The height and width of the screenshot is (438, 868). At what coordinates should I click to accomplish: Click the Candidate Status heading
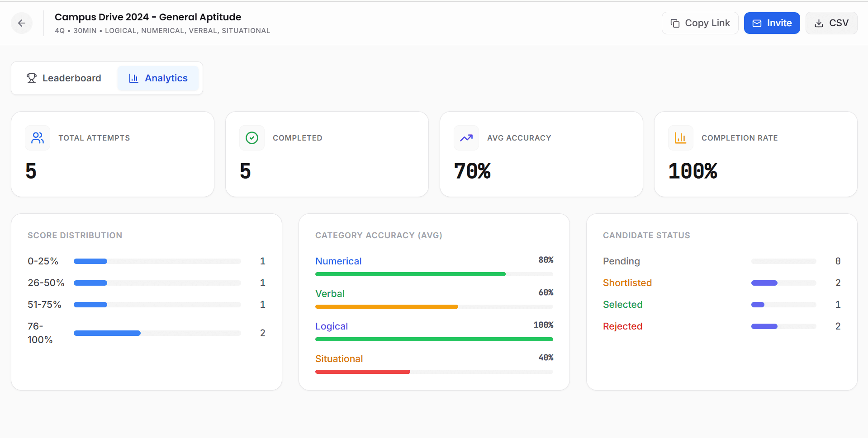pos(646,235)
